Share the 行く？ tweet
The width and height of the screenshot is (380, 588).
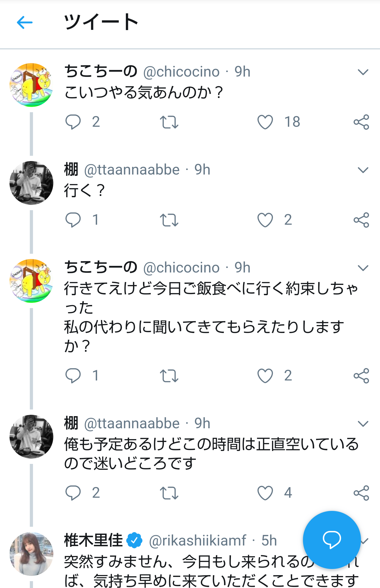coord(361,220)
